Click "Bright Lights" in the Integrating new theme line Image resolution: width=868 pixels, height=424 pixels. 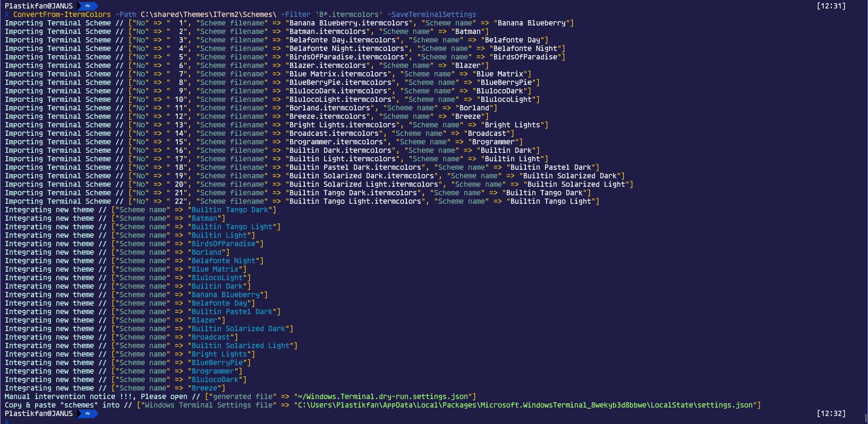click(x=219, y=354)
